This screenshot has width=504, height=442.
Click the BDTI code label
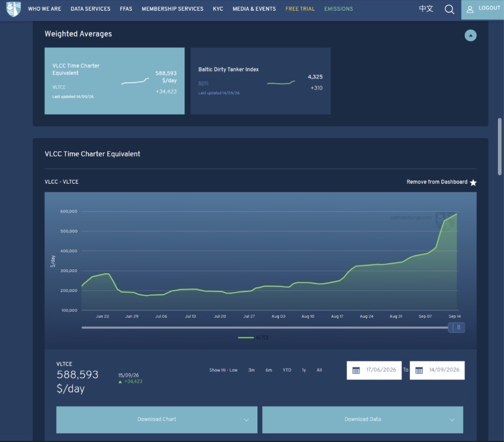click(x=203, y=84)
